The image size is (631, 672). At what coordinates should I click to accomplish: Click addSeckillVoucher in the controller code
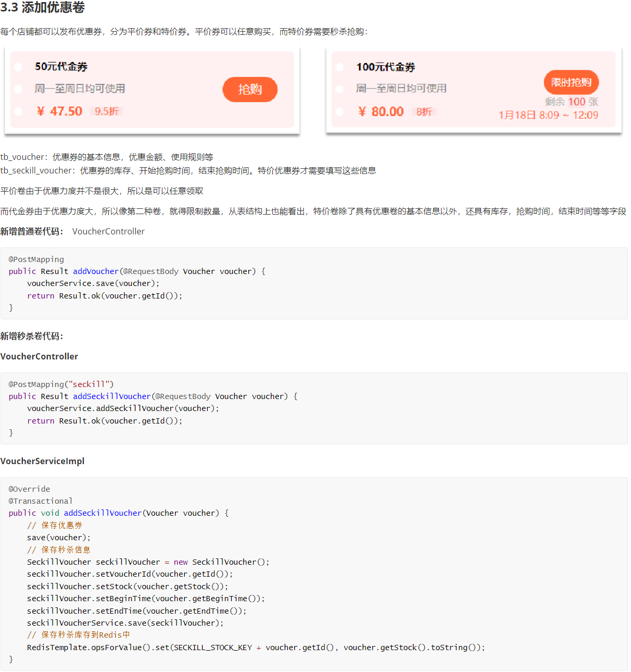tap(111, 396)
